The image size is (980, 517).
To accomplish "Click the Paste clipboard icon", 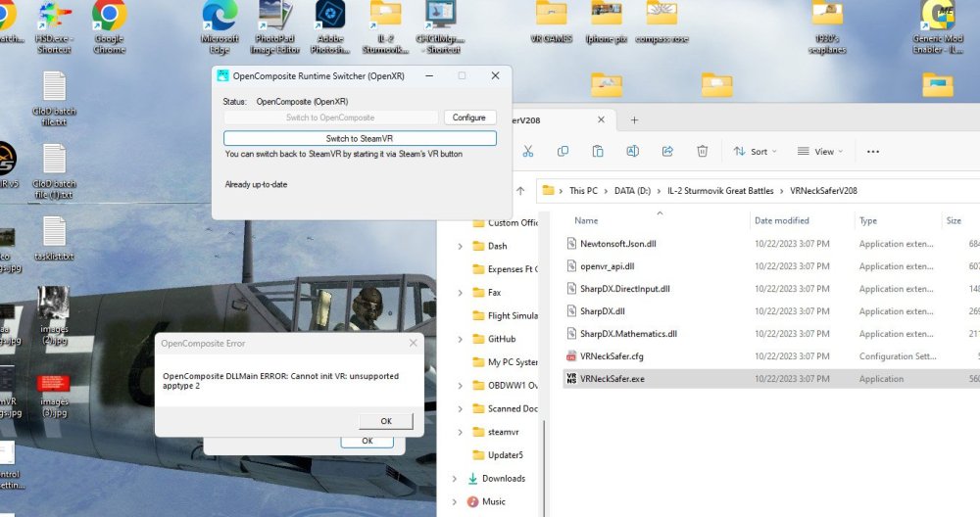I will tap(598, 152).
